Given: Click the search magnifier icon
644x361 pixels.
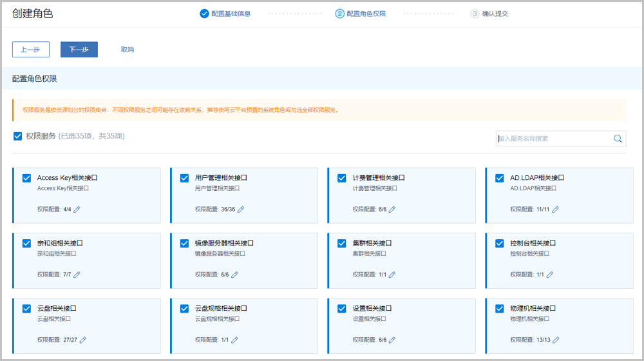Looking at the screenshot, I should click(618, 139).
